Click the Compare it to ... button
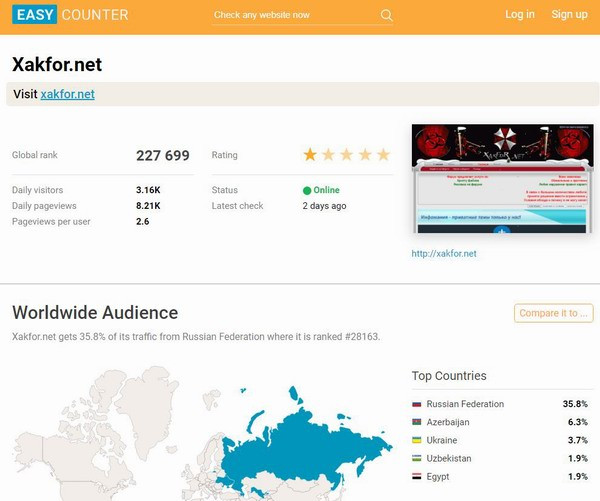Screen dimensions: 600x501 (x=554, y=313)
